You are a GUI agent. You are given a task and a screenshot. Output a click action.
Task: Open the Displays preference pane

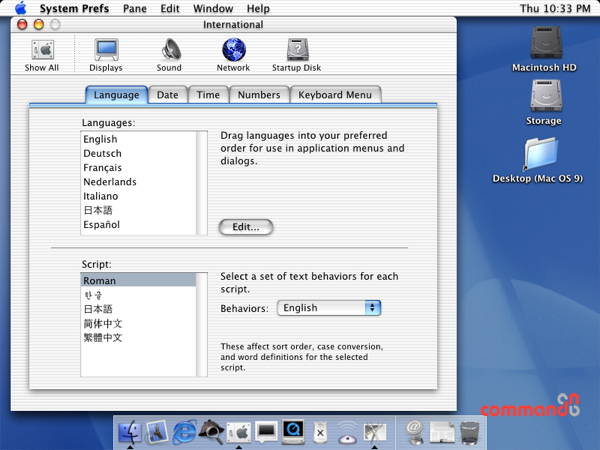(106, 55)
